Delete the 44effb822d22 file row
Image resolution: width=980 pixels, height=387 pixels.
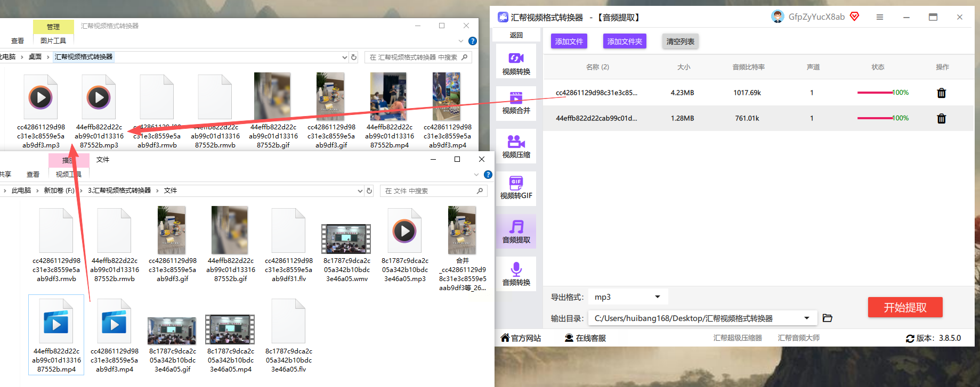[941, 119]
